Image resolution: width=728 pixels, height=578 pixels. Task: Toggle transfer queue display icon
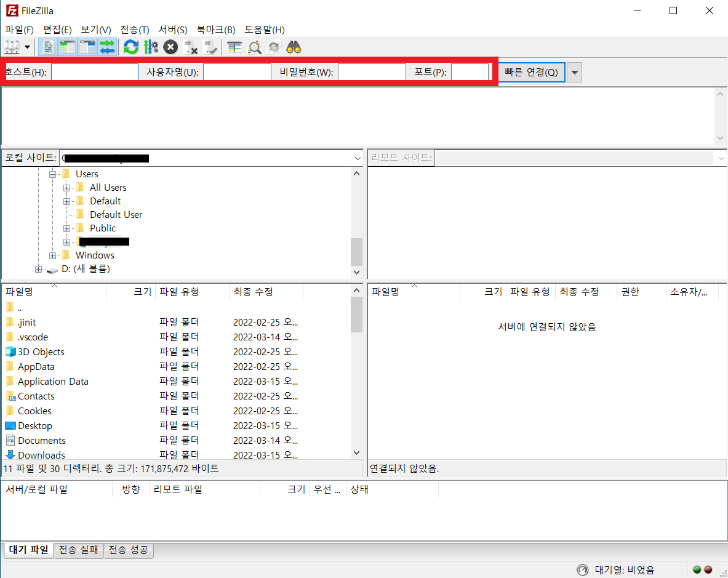tap(107, 47)
